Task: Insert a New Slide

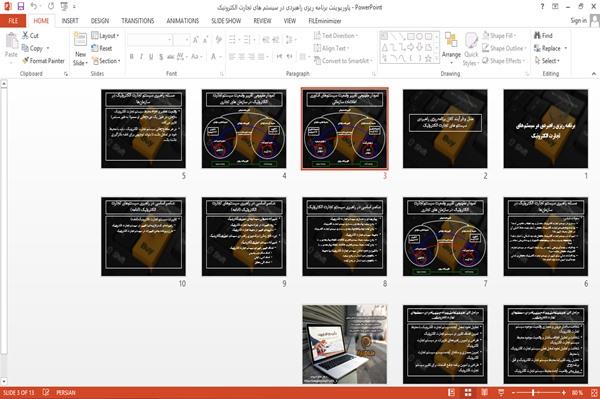Action: tap(80, 49)
